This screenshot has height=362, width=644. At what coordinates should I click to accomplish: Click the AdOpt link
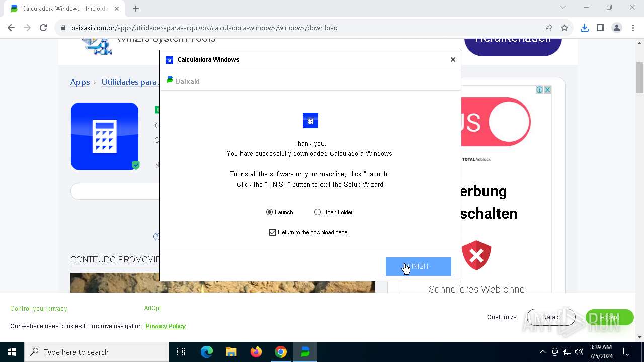pos(152,308)
